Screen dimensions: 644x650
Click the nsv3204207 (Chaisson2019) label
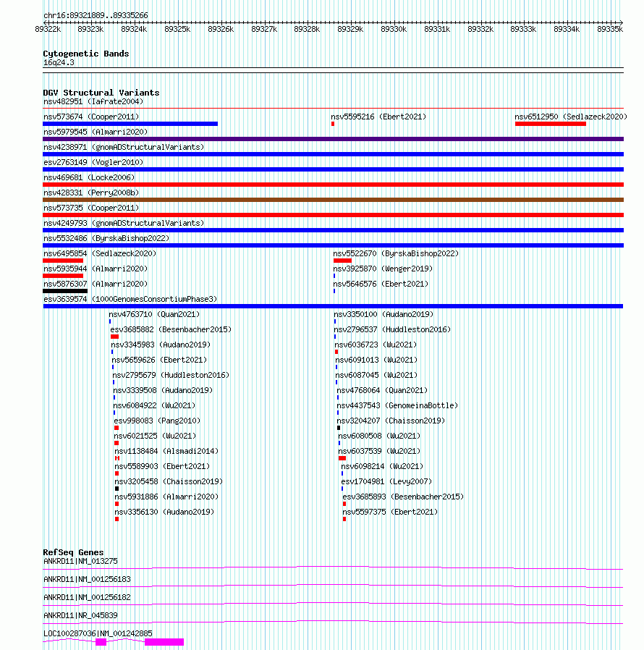391,421
